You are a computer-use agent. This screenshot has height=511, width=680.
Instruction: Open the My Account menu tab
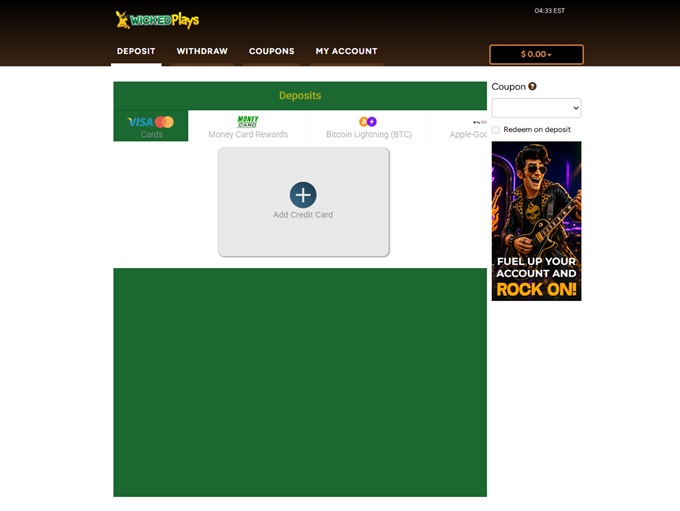click(x=347, y=51)
